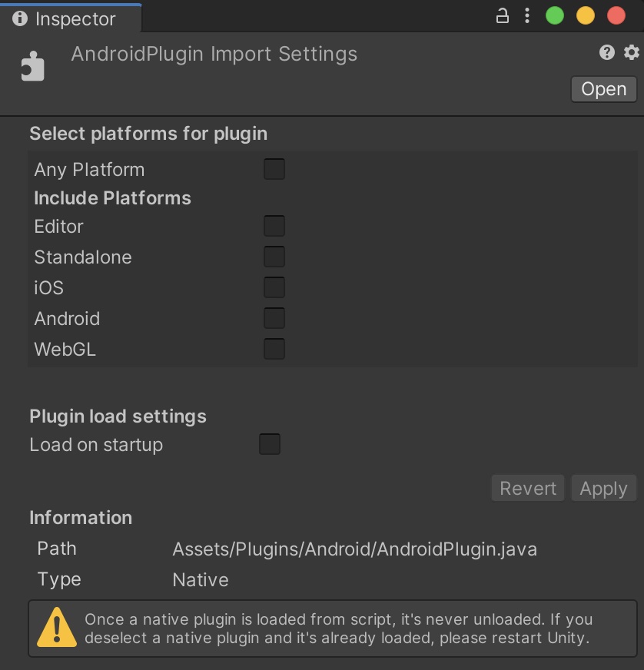Open the help reference question mark icon
The width and height of the screenshot is (644, 670).
[x=607, y=52]
